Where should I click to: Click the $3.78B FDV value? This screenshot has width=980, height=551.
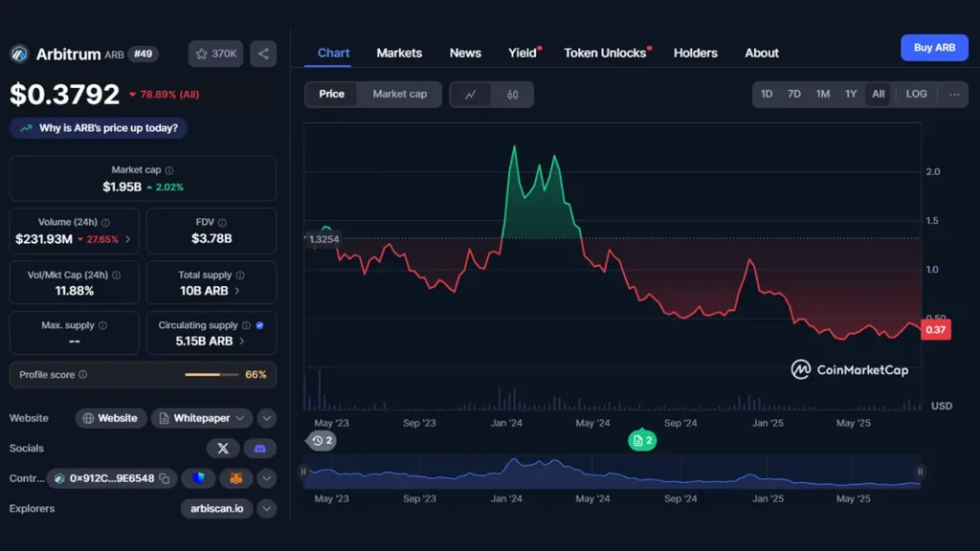coord(212,238)
